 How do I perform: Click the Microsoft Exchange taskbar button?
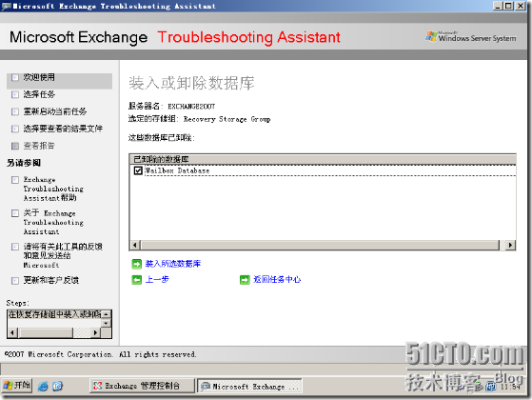(249, 386)
